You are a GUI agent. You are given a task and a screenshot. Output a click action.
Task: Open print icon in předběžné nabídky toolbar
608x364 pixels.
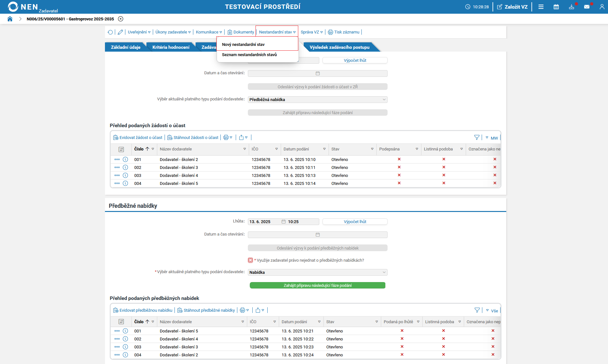pos(244,310)
